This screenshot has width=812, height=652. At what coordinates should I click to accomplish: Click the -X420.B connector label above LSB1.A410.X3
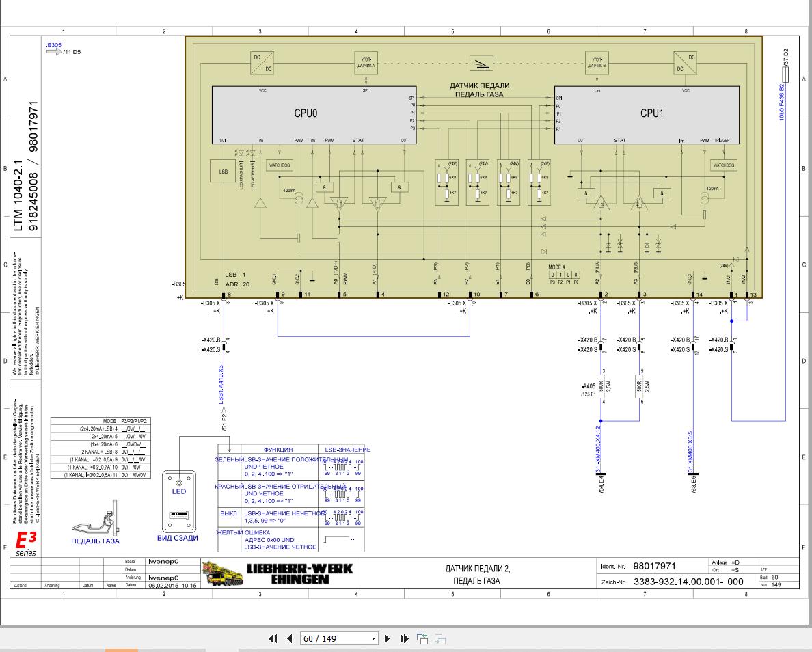(211, 340)
